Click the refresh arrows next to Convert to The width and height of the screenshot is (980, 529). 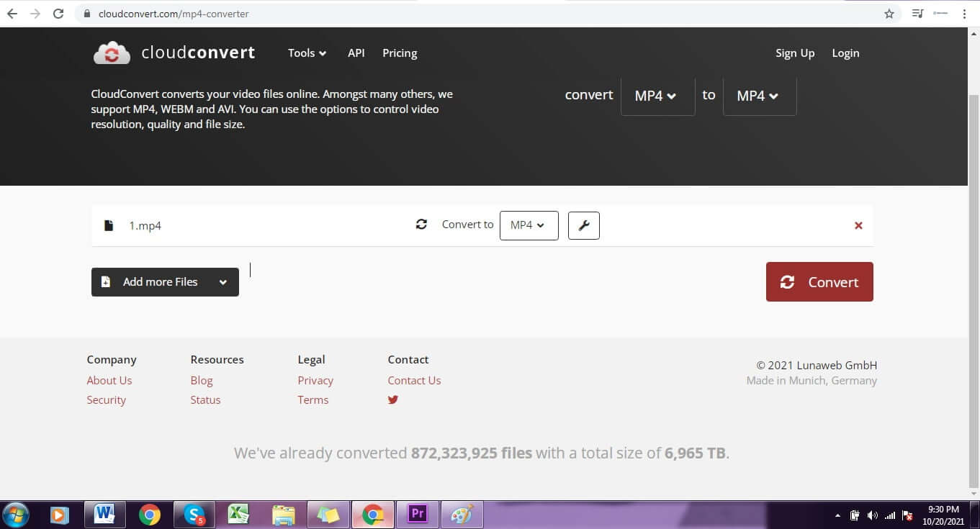pos(422,225)
